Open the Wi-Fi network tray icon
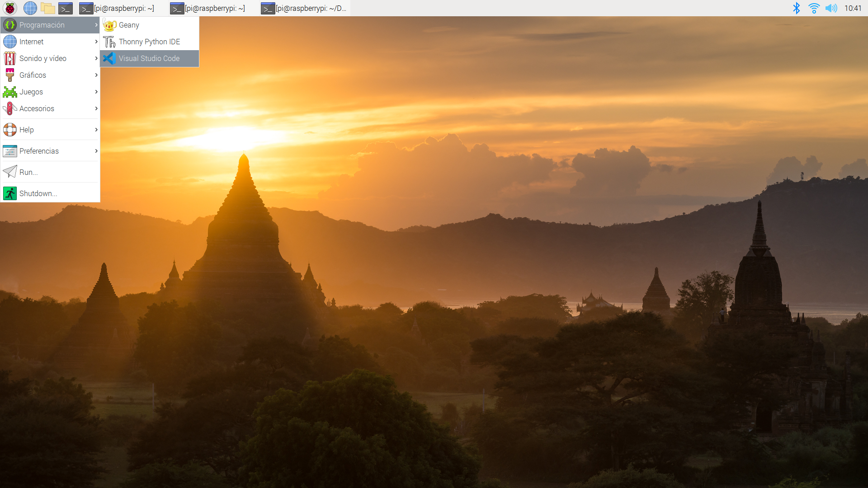This screenshot has width=868, height=488. coord(814,8)
